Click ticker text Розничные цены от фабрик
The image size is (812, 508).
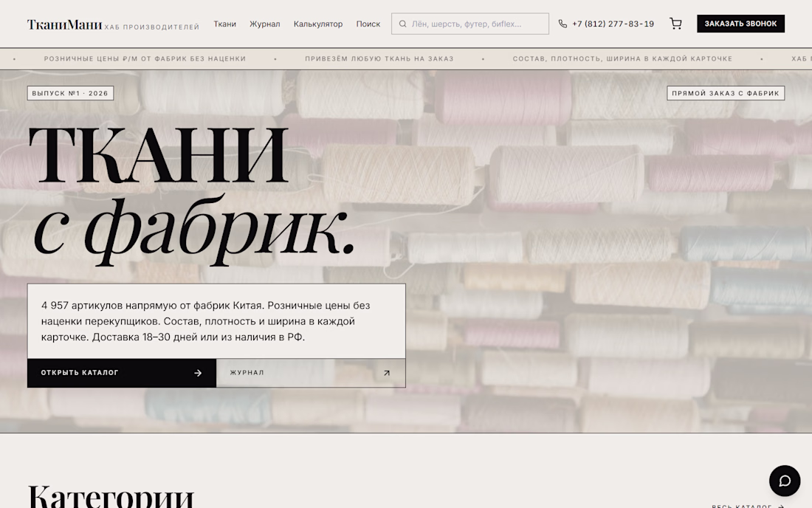145,59
